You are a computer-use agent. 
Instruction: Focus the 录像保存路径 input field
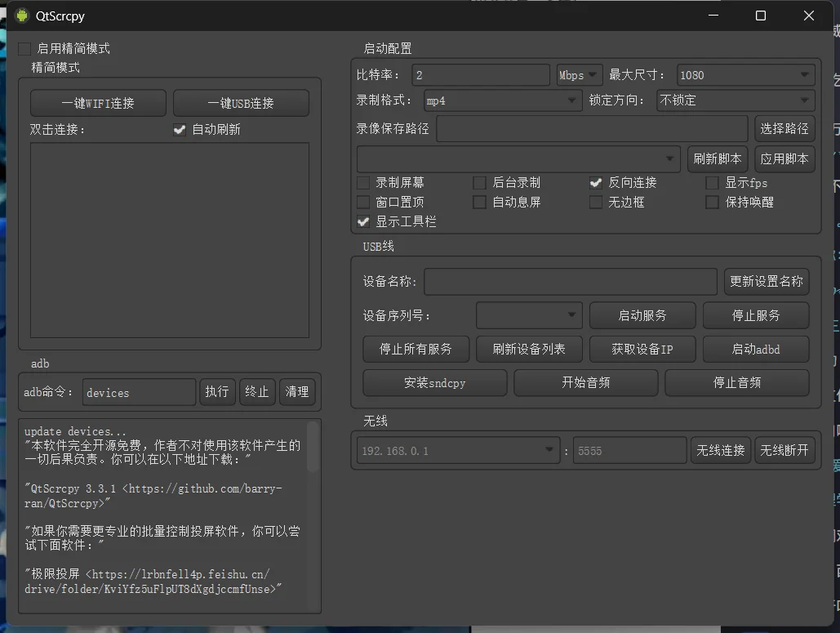(592, 128)
